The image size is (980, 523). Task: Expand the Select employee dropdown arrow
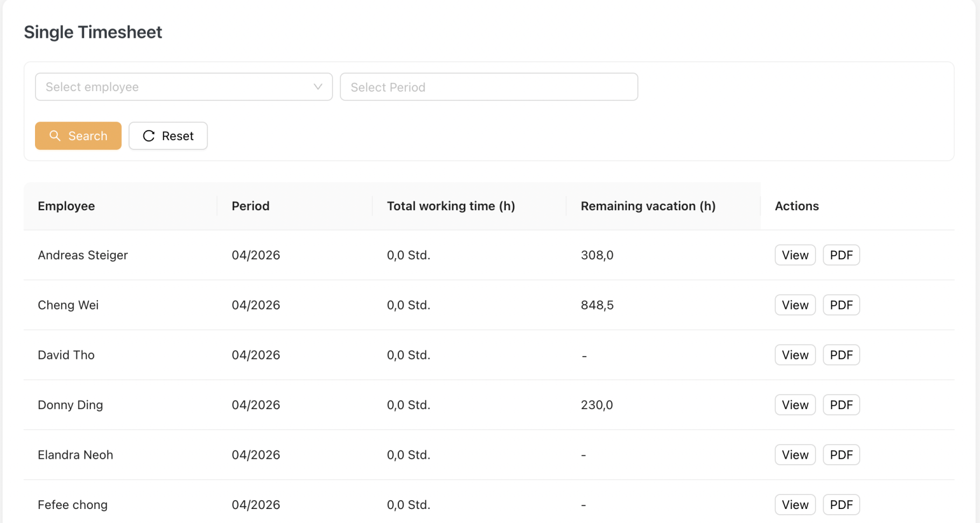[x=318, y=87]
